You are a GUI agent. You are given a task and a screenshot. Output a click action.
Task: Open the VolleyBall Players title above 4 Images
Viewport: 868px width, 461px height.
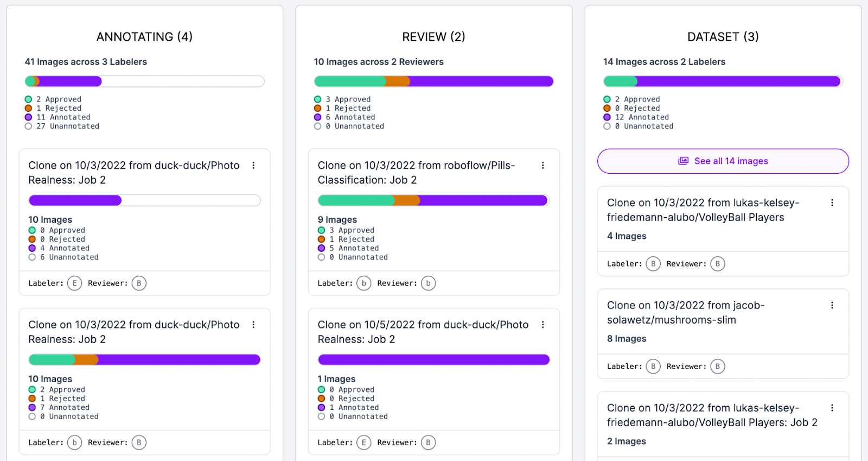point(703,210)
